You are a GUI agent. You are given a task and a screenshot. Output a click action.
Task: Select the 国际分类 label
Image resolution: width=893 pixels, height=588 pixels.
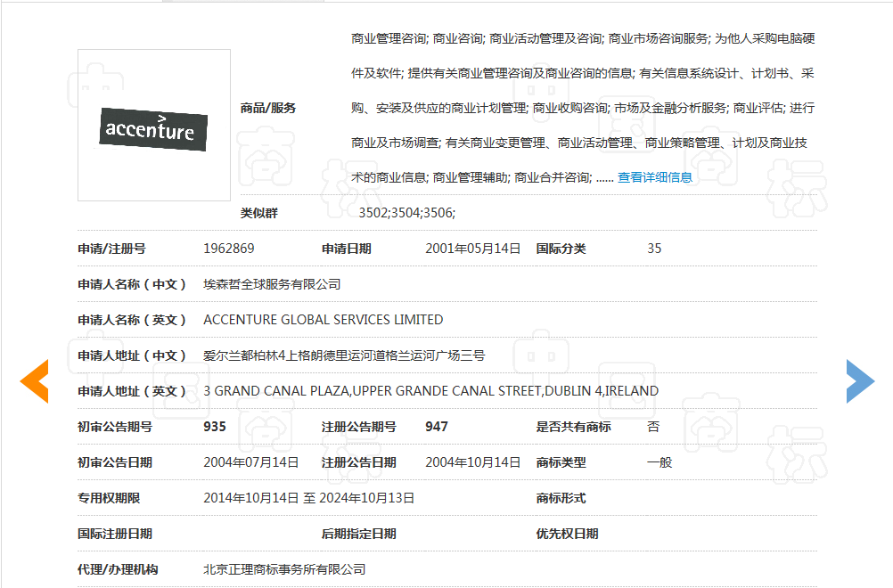tap(561, 249)
